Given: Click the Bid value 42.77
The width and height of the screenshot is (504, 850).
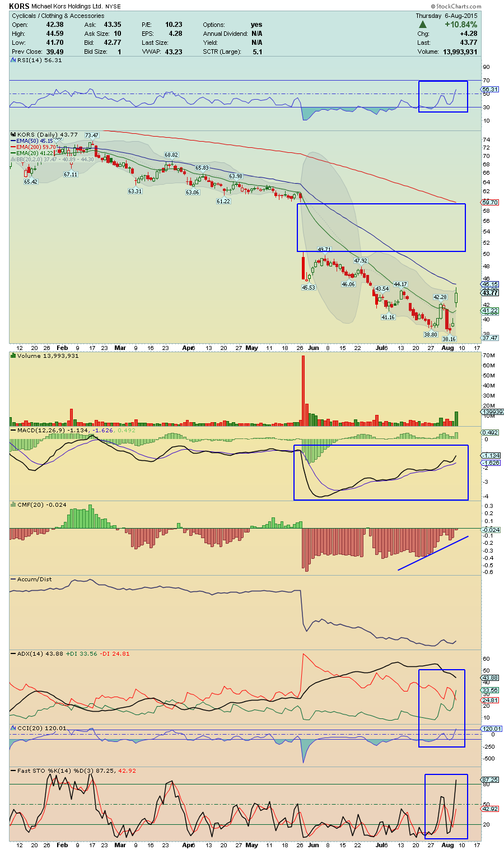Looking at the screenshot, I should point(113,43).
